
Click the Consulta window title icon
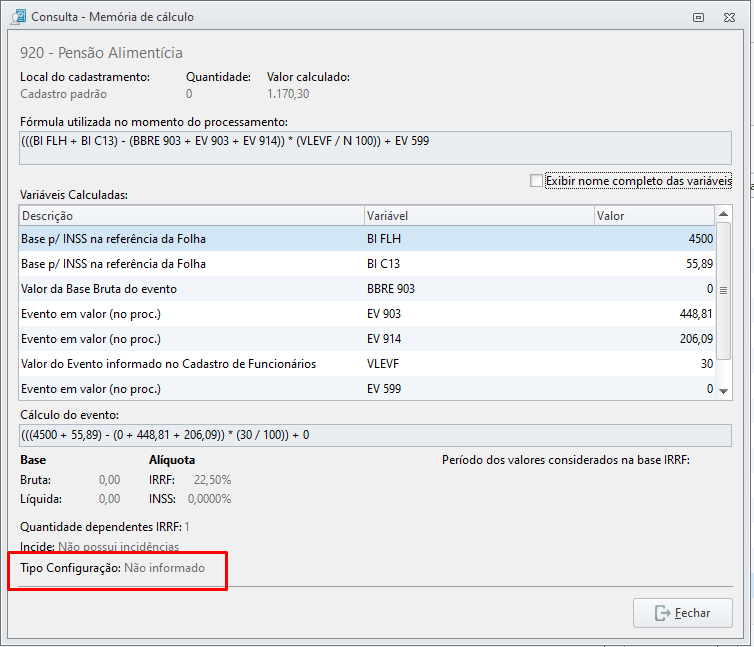[x=18, y=17]
